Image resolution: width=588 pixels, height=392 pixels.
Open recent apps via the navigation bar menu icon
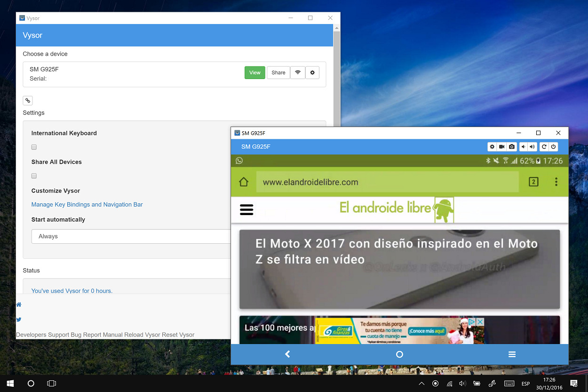512,354
